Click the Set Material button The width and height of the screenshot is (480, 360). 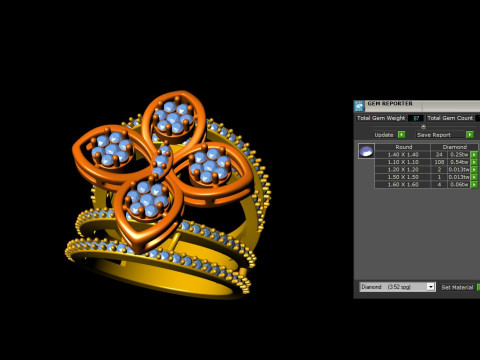click(457, 287)
